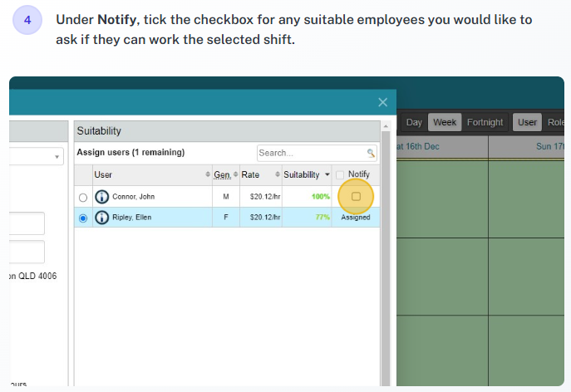The image size is (571, 392).
Task: Open info icon for Connor, John
Action: pos(101,197)
